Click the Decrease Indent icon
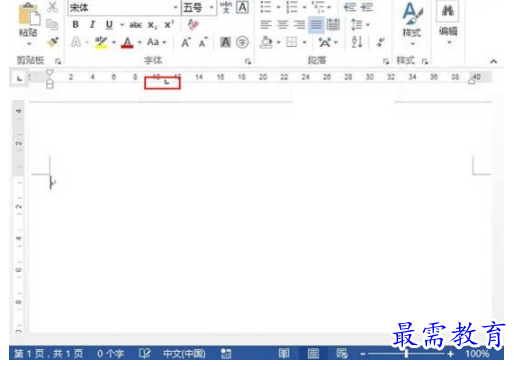 point(350,7)
